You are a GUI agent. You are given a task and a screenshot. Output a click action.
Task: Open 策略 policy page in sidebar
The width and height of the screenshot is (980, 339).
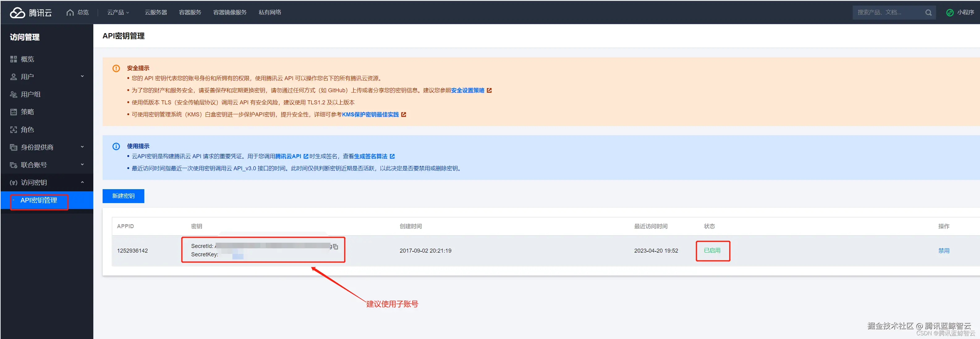pos(28,112)
